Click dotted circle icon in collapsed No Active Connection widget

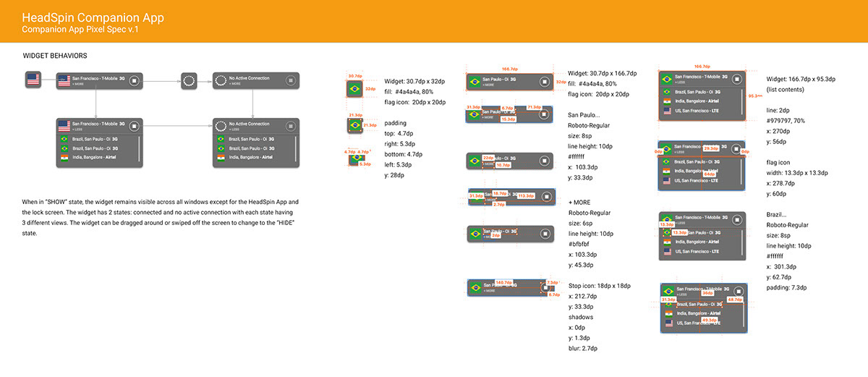point(220,81)
